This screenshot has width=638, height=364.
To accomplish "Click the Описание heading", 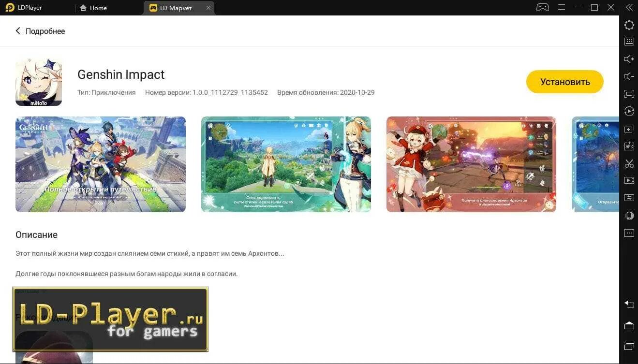I will click(x=36, y=235).
